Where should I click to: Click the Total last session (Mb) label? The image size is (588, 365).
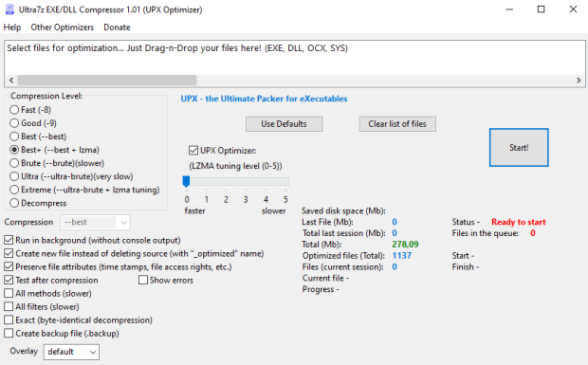(x=343, y=233)
